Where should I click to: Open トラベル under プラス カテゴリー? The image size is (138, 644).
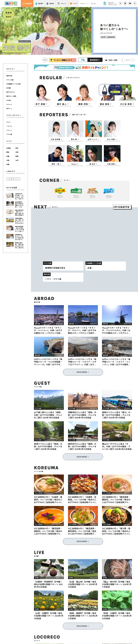(9, 126)
